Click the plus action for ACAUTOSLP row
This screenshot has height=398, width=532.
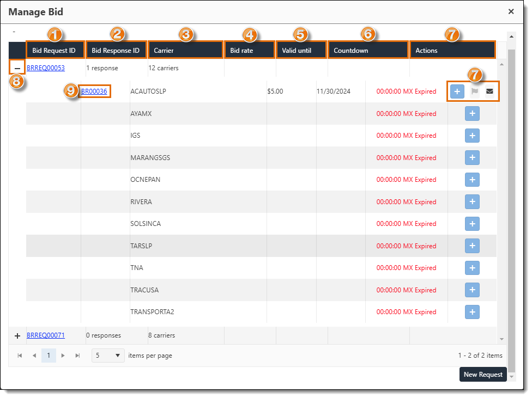[457, 91]
